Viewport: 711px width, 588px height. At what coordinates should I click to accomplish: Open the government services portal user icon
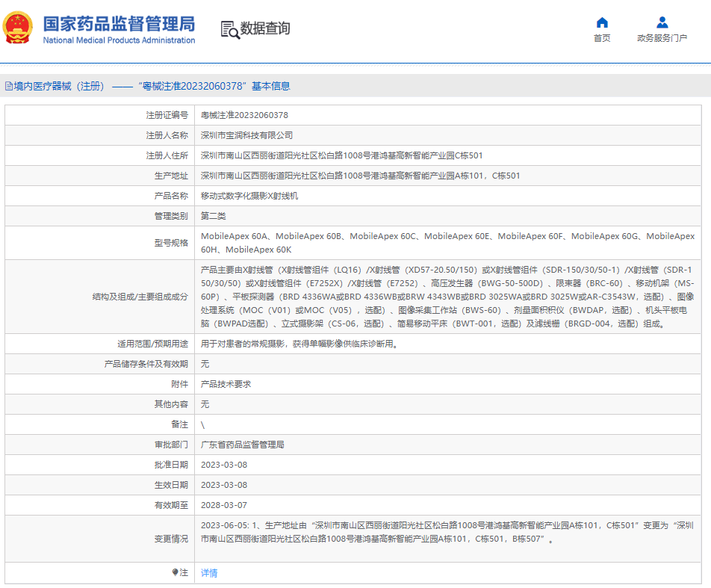(662, 22)
